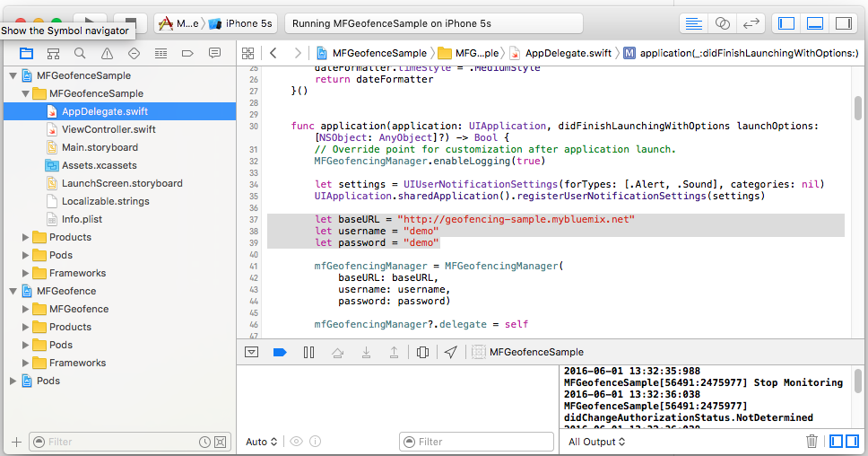
Task: Show the Utilities right panel
Action: pos(843,23)
